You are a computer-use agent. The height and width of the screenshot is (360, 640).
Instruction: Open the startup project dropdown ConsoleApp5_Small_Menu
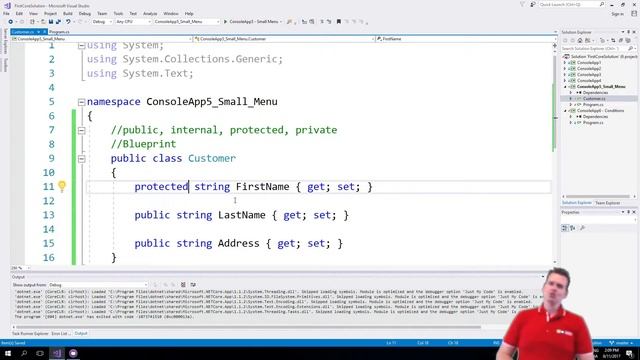(187, 22)
